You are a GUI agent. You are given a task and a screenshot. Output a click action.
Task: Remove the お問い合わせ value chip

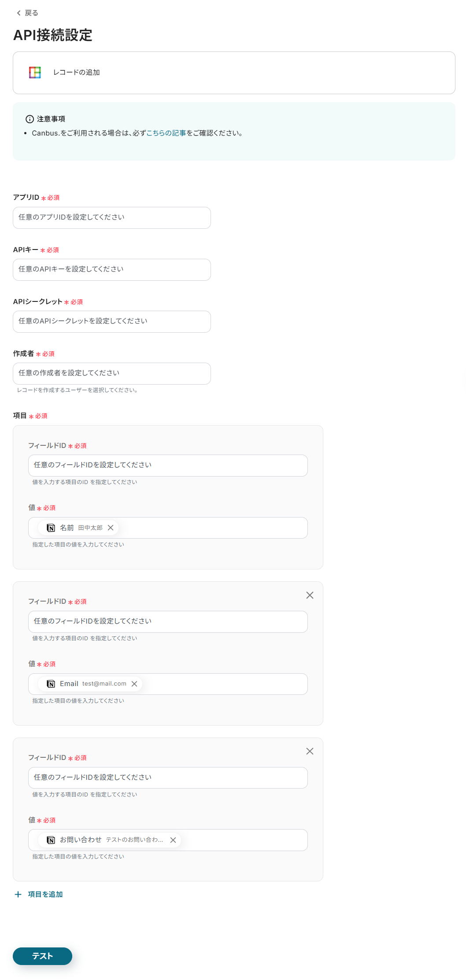(173, 840)
